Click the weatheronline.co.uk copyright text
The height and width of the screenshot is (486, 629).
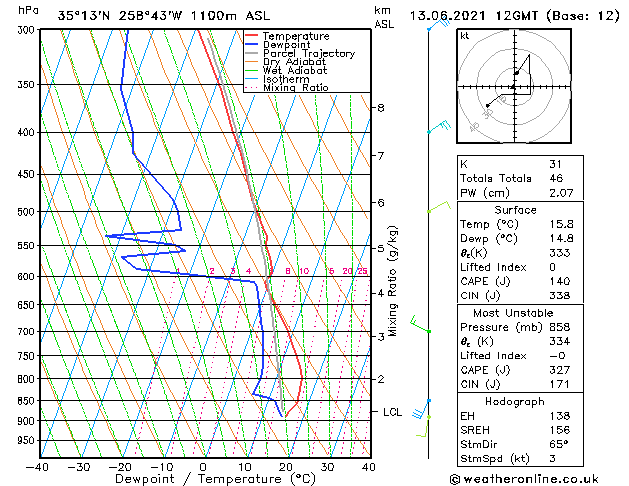pyautogui.click(x=524, y=479)
